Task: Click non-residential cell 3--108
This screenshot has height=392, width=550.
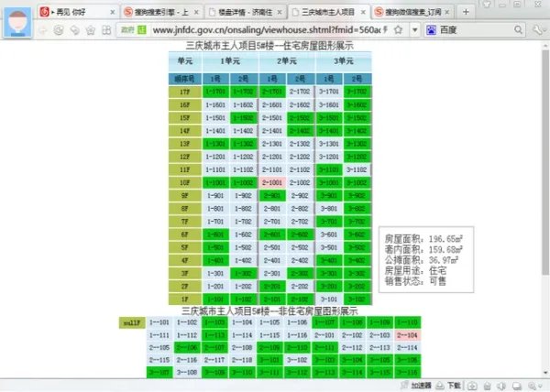Action: click(x=187, y=372)
